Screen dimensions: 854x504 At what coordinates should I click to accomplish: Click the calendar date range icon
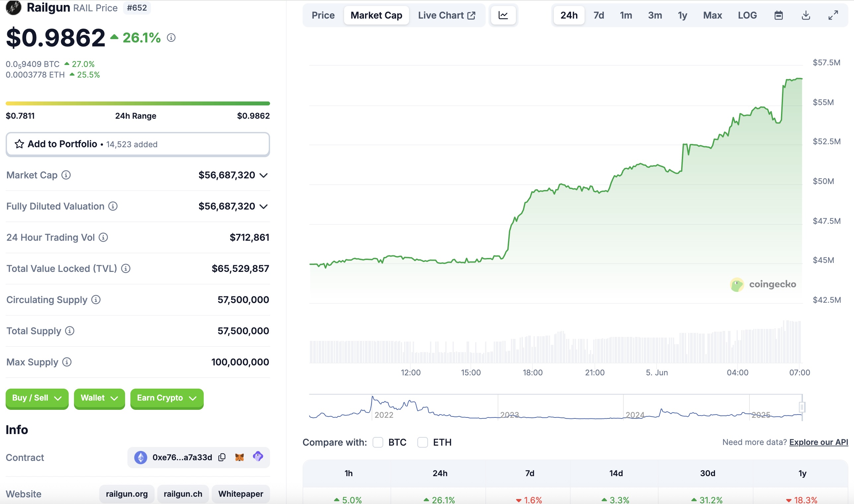click(778, 15)
